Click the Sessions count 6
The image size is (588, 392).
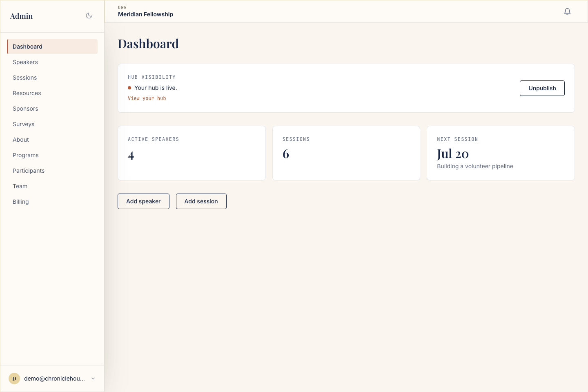click(286, 154)
